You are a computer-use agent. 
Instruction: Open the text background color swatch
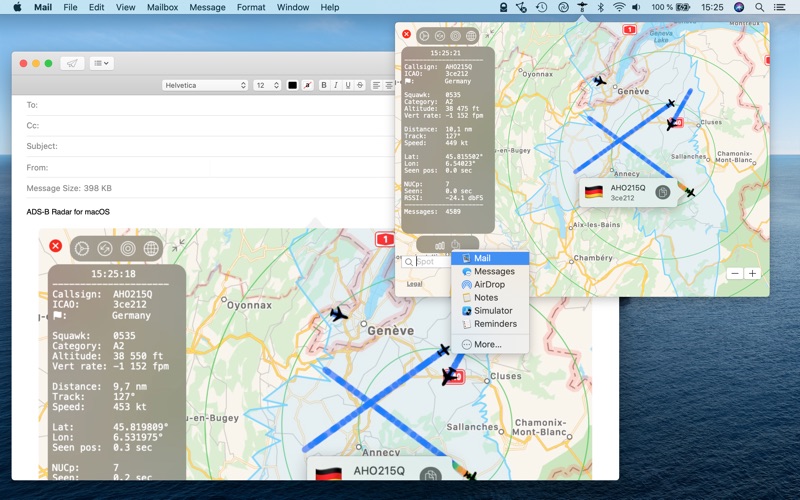click(307, 85)
